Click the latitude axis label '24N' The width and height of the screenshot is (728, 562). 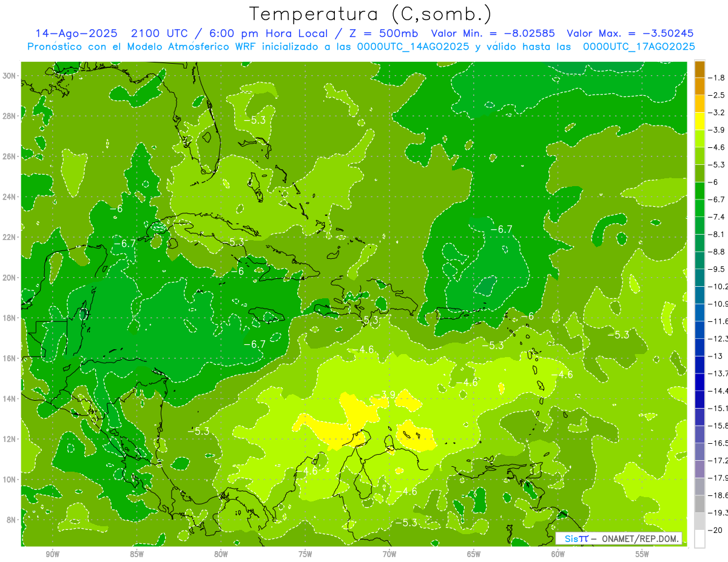[x=10, y=197]
